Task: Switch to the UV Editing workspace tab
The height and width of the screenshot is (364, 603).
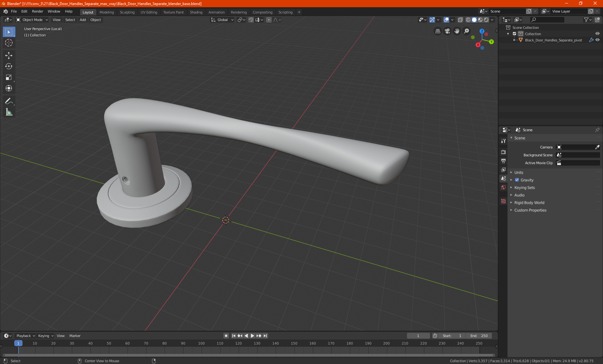Action: pyautogui.click(x=149, y=12)
